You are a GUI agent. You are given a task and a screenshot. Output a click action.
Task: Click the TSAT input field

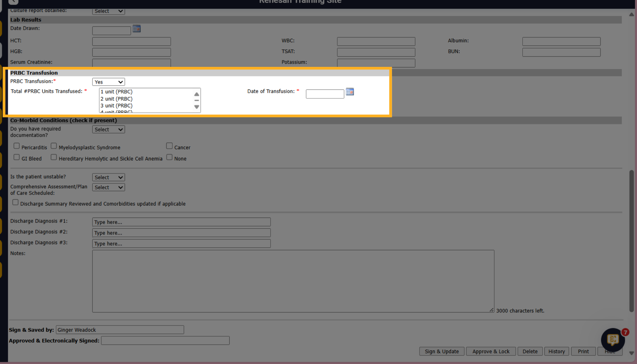pyautogui.click(x=376, y=52)
